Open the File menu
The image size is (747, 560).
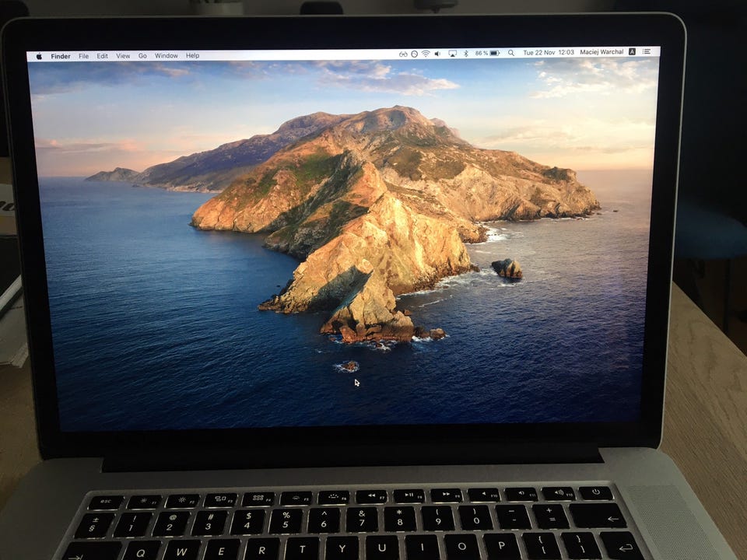[84, 56]
